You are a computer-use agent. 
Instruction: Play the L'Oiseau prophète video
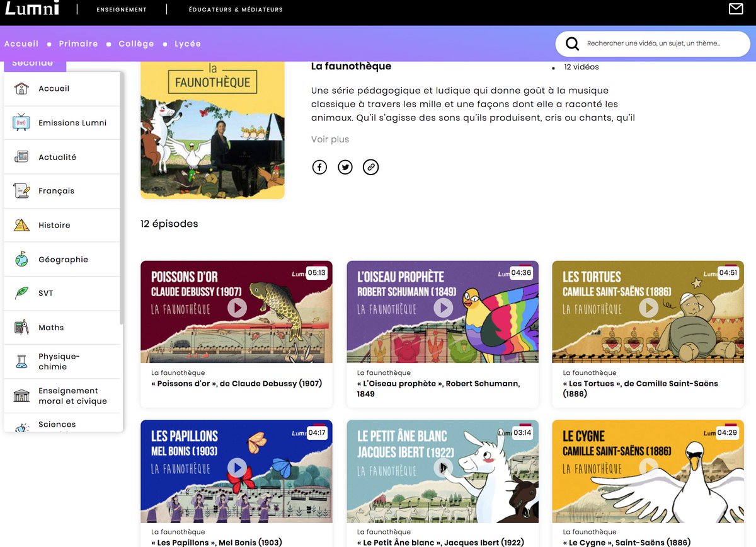pyautogui.click(x=443, y=308)
